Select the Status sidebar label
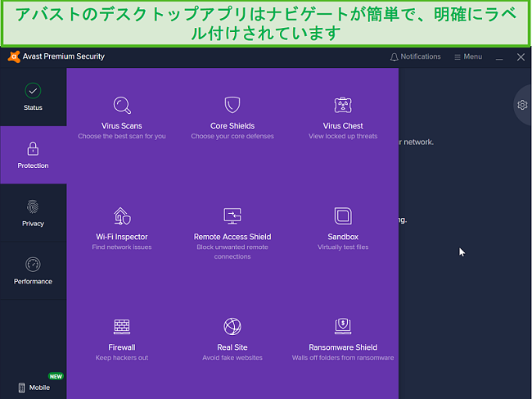This screenshot has height=399, width=532. pyautogui.click(x=33, y=107)
